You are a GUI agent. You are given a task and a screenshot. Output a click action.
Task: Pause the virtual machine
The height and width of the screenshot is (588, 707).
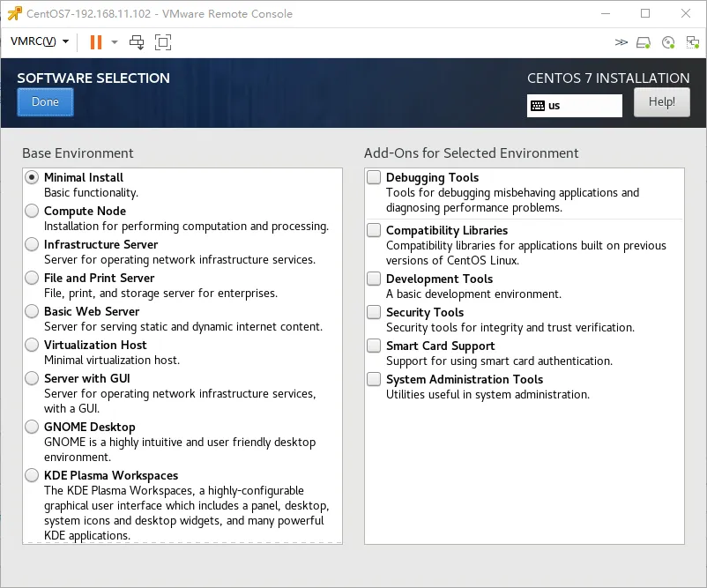click(x=95, y=41)
